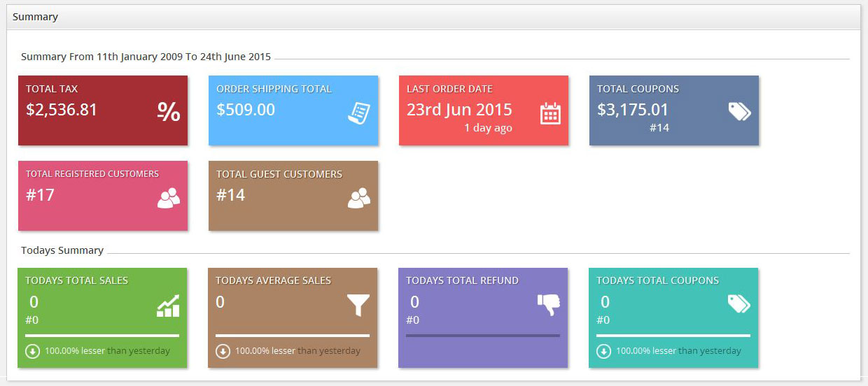This screenshot has width=868, height=386.
Task: Click the percent icon on Total Tax card
Action: (169, 111)
